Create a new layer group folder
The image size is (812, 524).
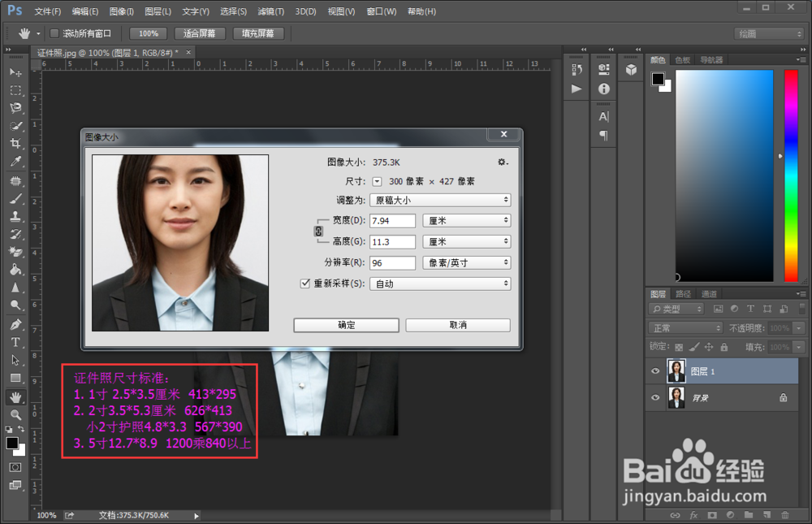(x=749, y=515)
